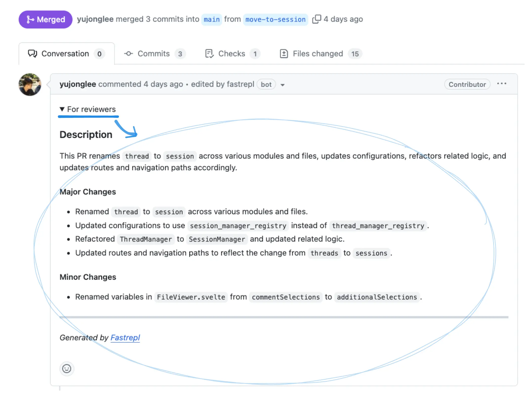
Task: Click the Contributor badge
Action: [x=467, y=84]
